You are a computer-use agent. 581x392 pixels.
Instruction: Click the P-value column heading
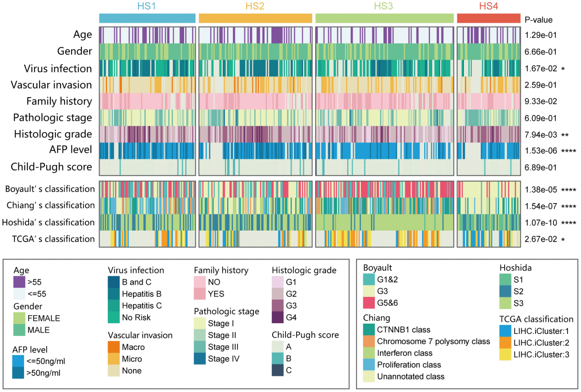(539, 20)
